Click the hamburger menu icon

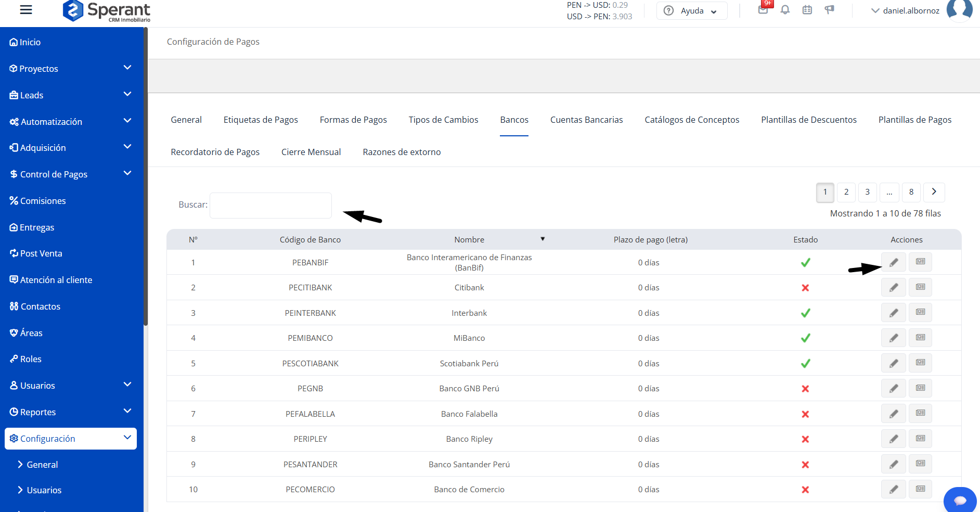26,10
